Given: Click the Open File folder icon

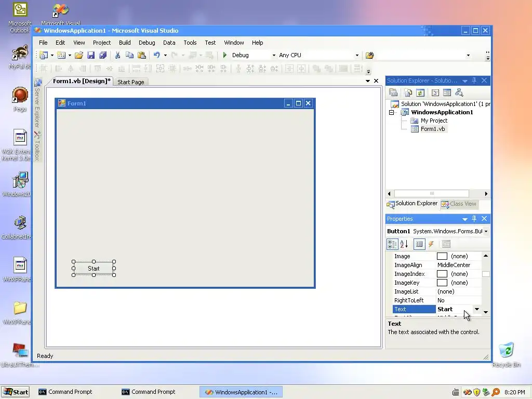Looking at the screenshot, I should click(x=79, y=55).
